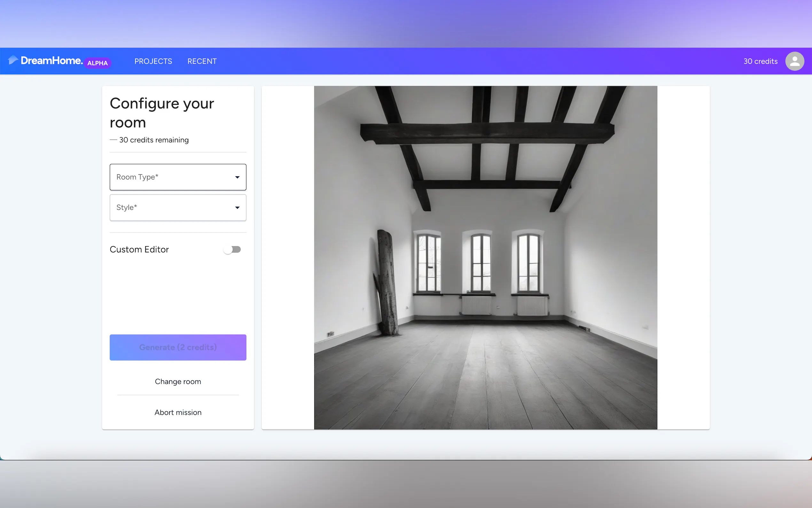Click the Room Type dropdown arrow

[237, 177]
